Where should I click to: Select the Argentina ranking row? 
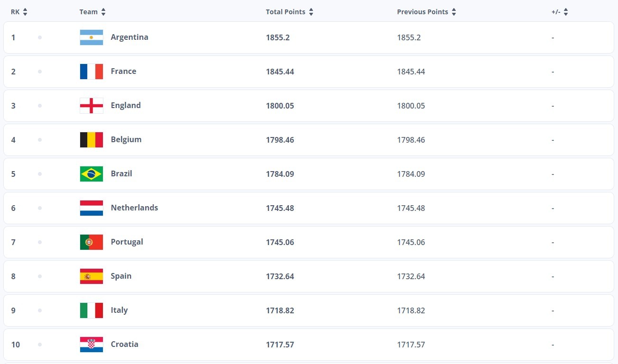click(309, 37)
